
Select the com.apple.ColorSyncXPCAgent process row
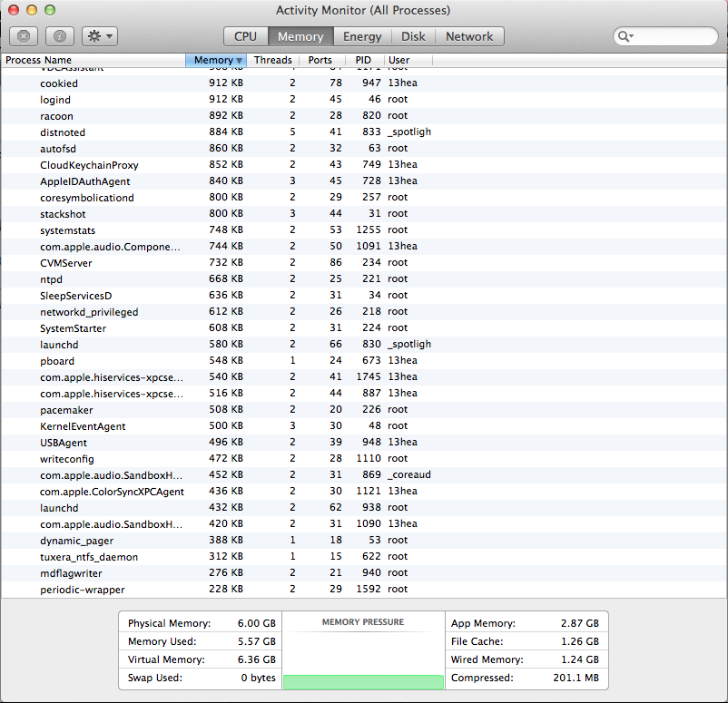(364, 492)
